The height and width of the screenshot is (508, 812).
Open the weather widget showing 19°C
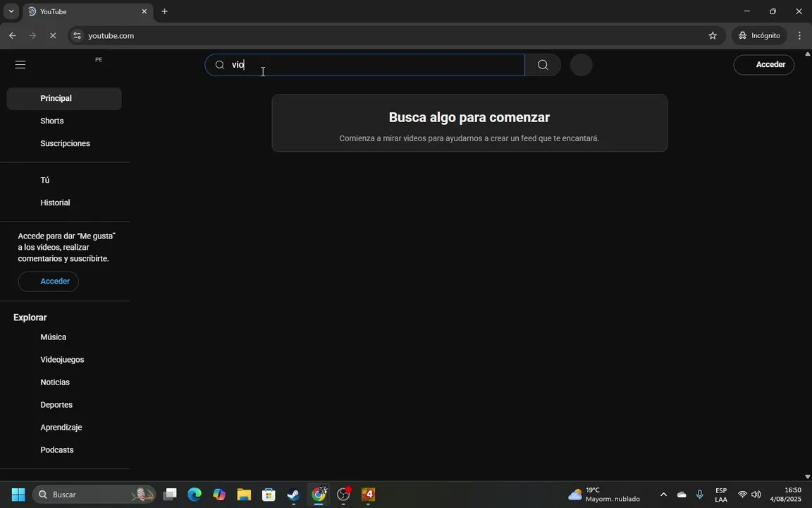pyautogui.click(x=604, y=495)
